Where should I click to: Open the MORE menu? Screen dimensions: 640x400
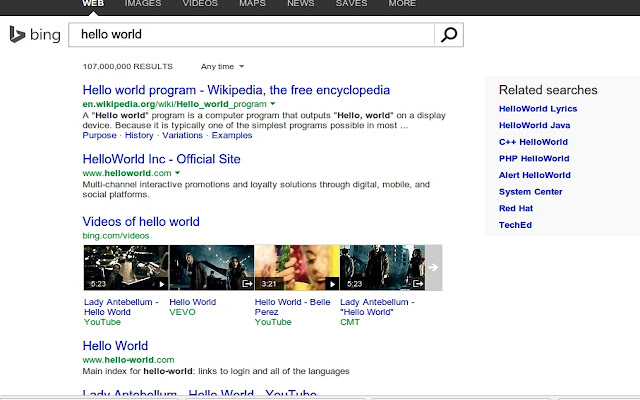pyautogui.click(x=402, y=4)
